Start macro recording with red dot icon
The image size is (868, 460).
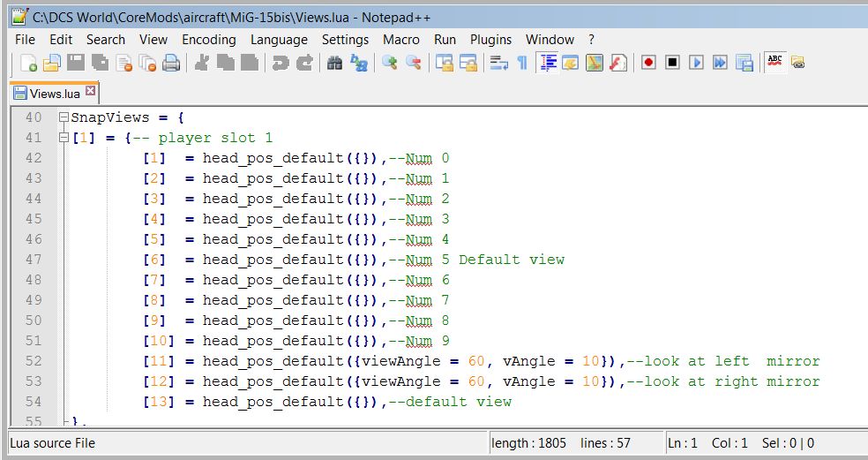[648, 63]
